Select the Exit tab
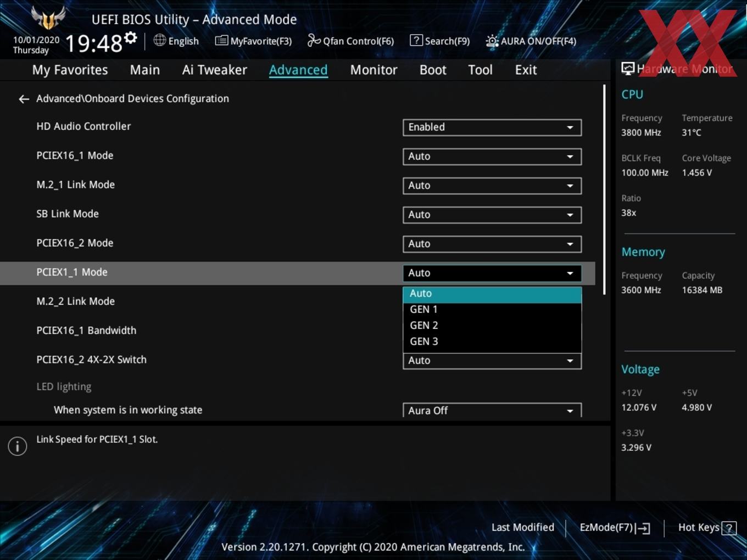The image size is (747, 560). tap(526, 70)
